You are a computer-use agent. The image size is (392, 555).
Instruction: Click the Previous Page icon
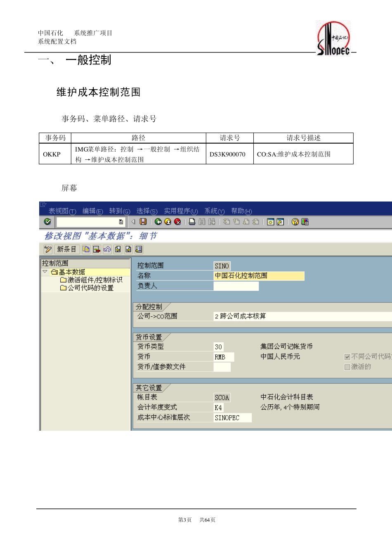tap(236, 222)
